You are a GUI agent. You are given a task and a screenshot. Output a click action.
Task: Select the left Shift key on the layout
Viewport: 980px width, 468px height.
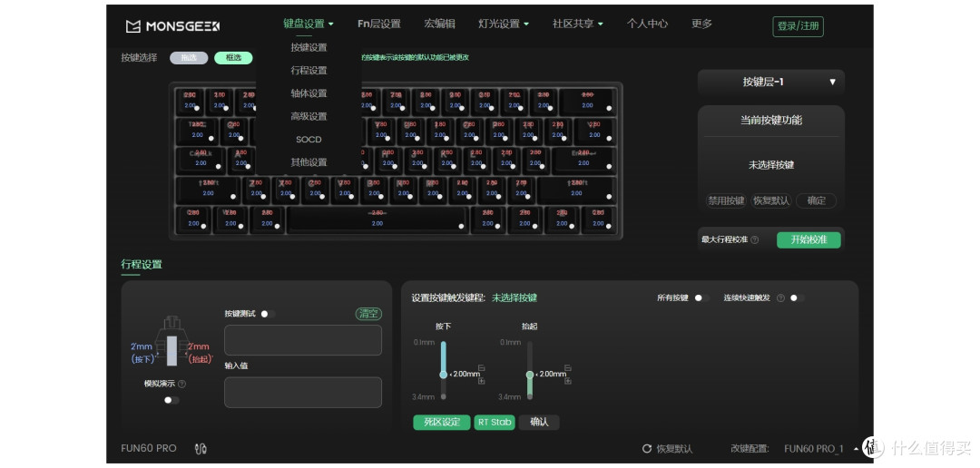click(x=208, y=190)
